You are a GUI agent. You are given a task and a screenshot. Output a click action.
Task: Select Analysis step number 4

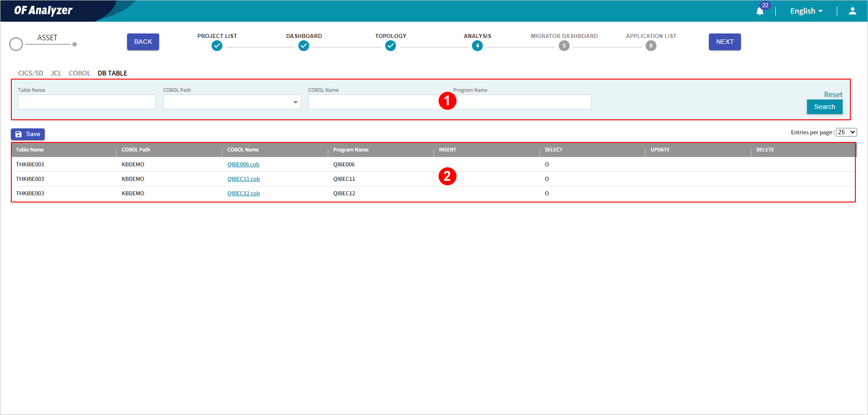[x=477, y=46]
